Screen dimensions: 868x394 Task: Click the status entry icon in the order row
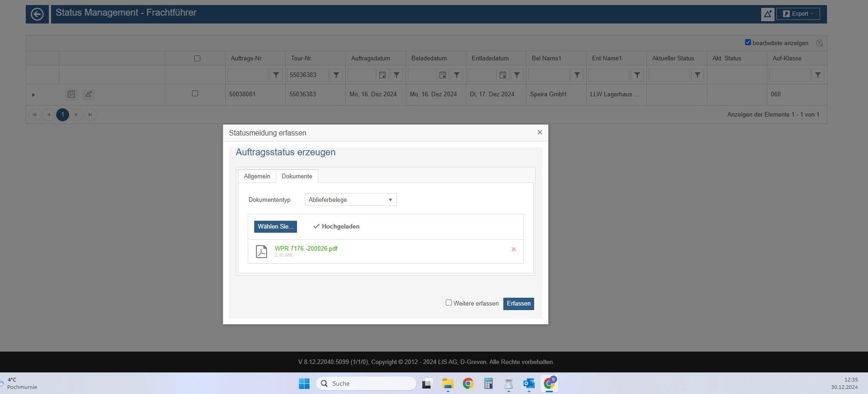pos(88,94)
